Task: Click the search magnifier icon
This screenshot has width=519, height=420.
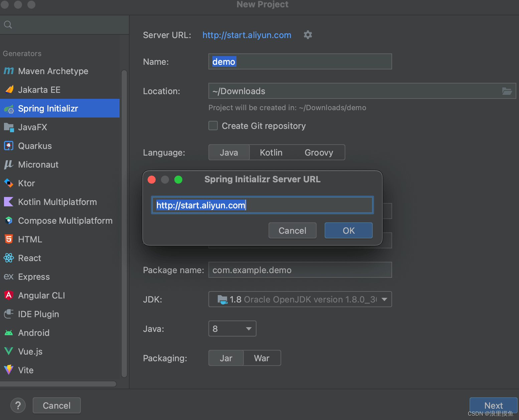Action: 8,24
